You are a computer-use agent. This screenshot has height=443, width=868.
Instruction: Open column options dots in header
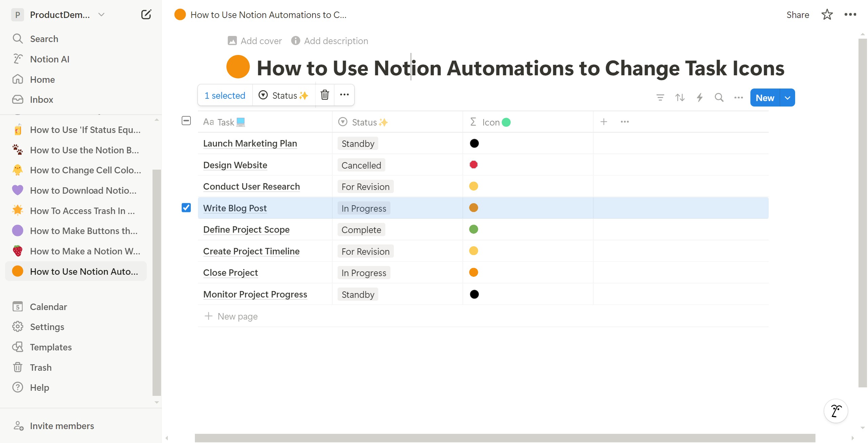point(625,122)
